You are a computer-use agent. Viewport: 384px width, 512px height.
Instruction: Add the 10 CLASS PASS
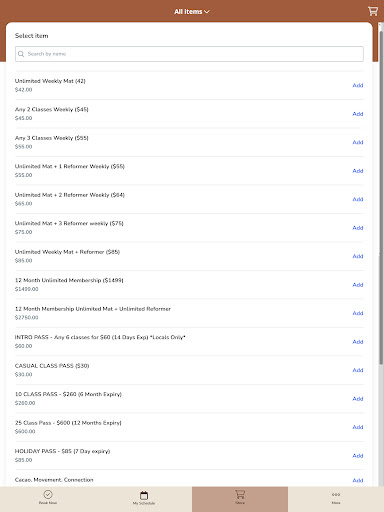coord(358,399)
